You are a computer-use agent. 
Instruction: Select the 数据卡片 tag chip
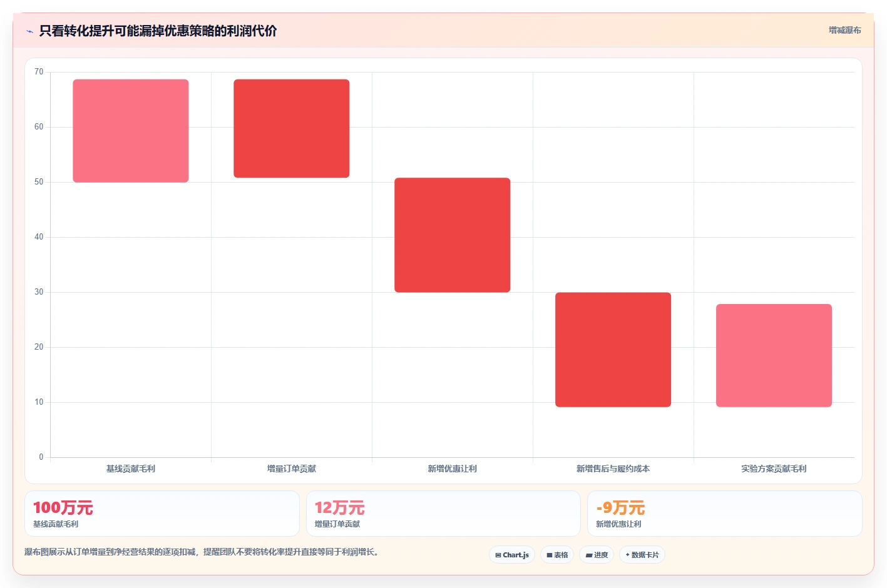642,555
